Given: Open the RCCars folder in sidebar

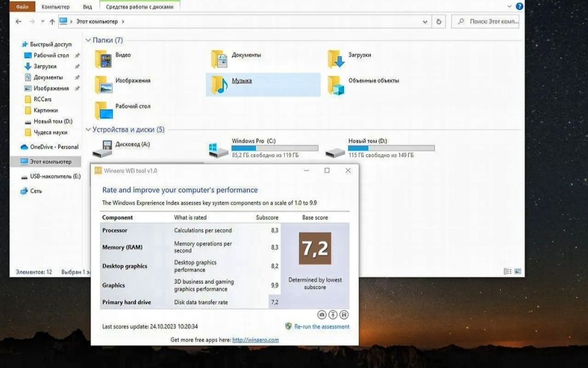Looking at the screenshot, I should [38, 99].
